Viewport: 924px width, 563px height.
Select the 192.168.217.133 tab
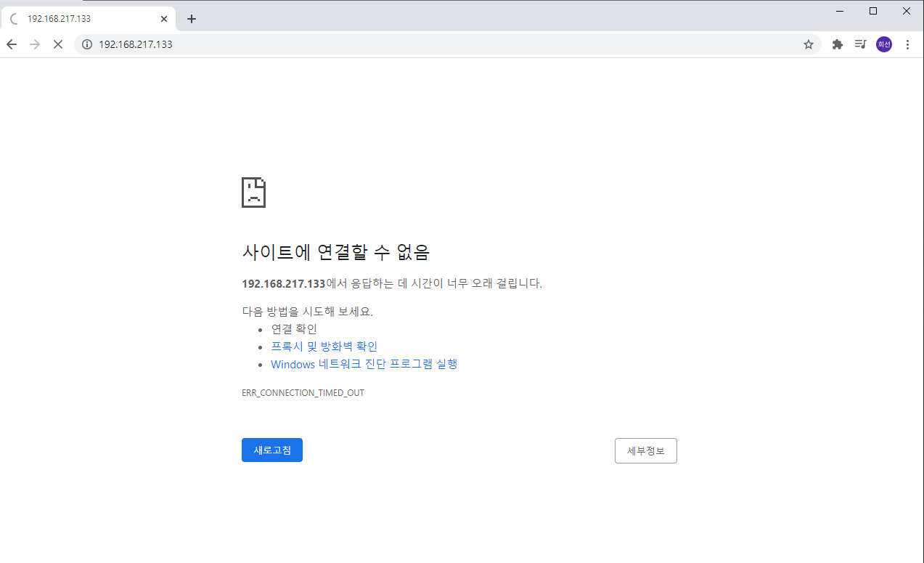88,19
